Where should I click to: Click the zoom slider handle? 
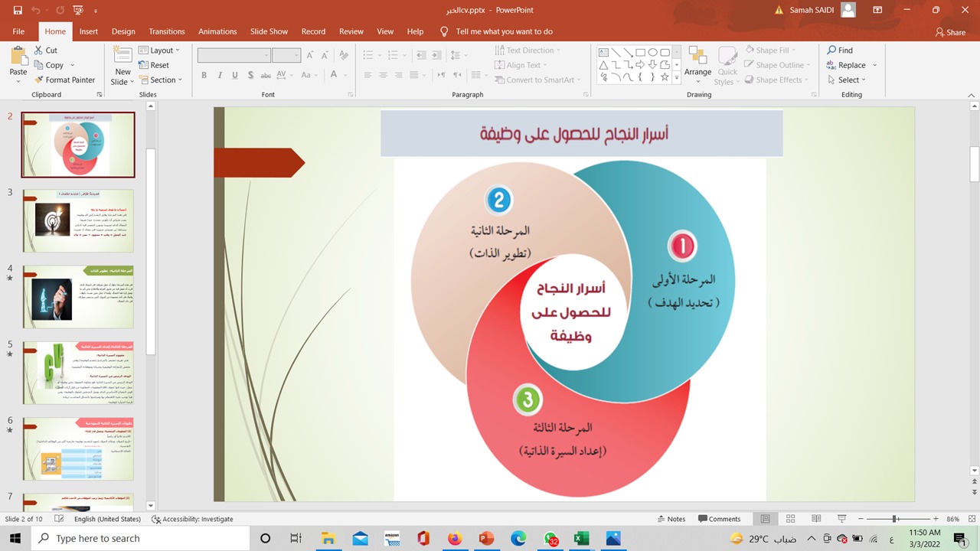point(894,519)
